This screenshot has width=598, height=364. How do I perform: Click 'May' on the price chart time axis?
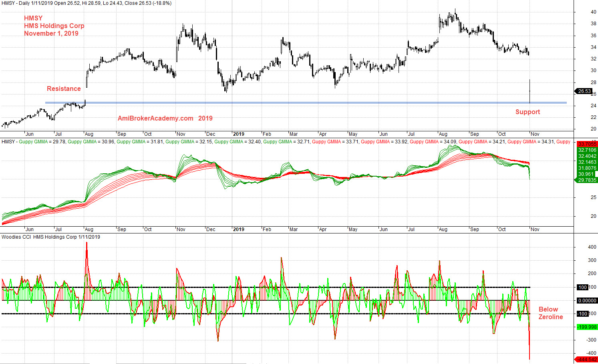(353, 134)
